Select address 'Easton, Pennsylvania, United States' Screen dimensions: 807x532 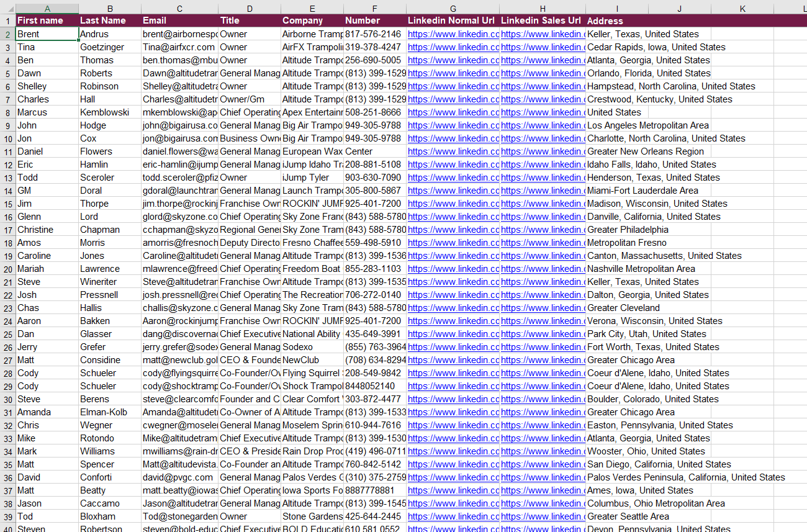click(x=660, y=425)
